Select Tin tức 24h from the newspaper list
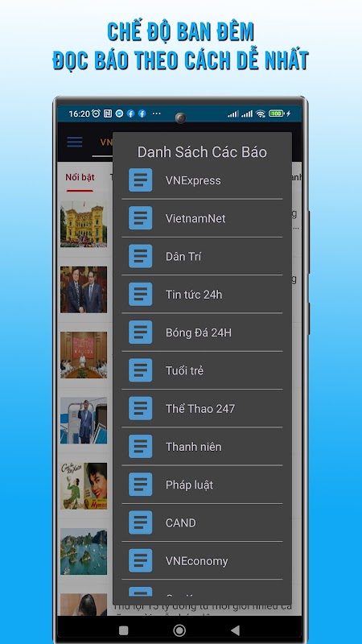The height and width of the screenshot is (644, 362). coord(202,294)
